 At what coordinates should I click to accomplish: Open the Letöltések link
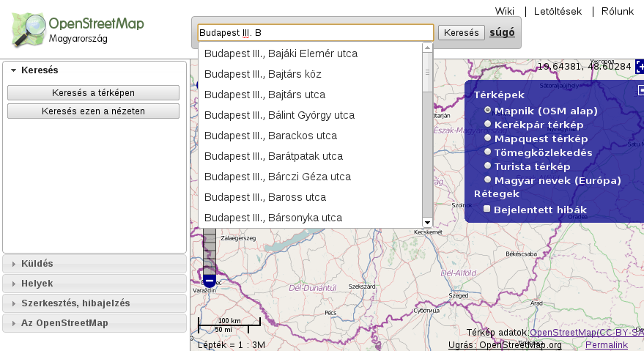click(x=558, y=11)
